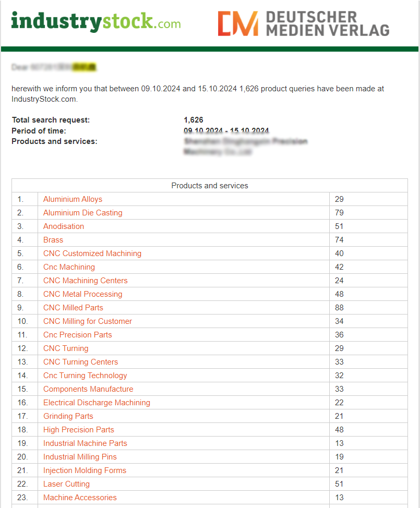This screenshot has width=420, height=508.
Task: Click the Machine Accessories link
Action: click(x=80, y=498)
